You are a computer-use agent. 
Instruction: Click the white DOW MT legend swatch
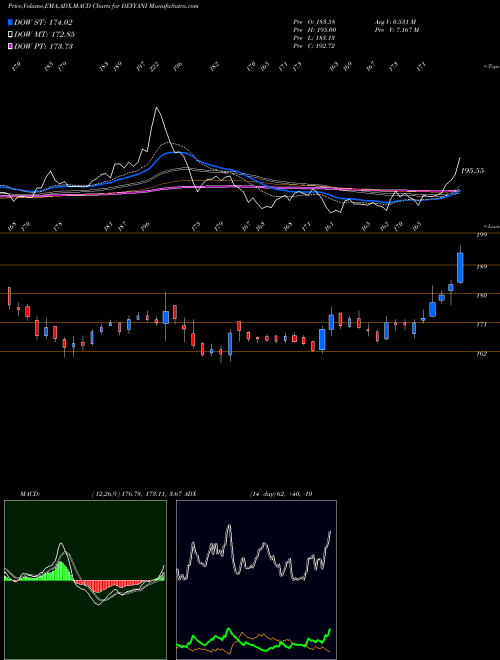pyautogui.click(x=10, y=34)
